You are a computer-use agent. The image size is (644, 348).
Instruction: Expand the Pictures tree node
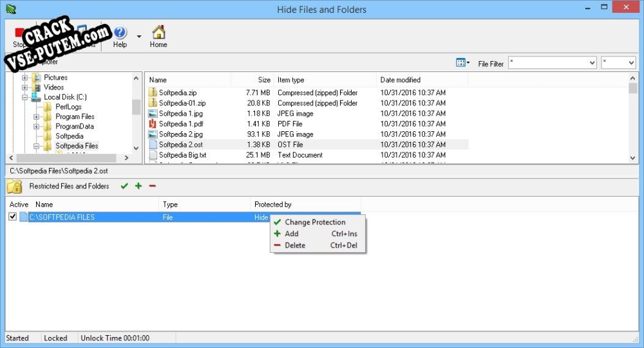coord(24,77)
